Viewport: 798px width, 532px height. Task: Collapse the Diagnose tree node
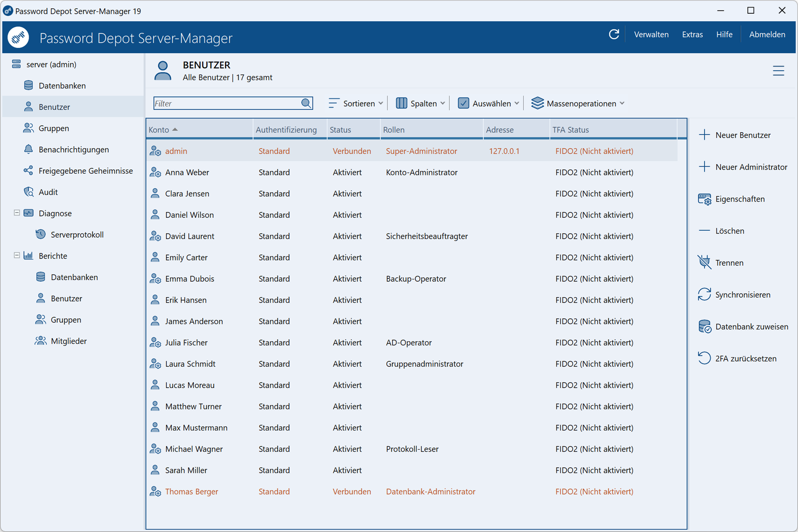17,213
